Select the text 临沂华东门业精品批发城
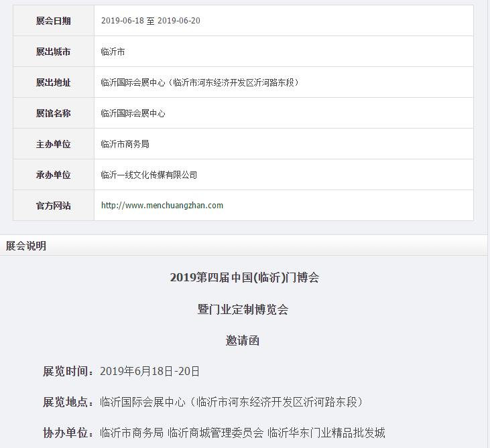The image size is (490, 448). pyautogui.click(x=326, y=433)
